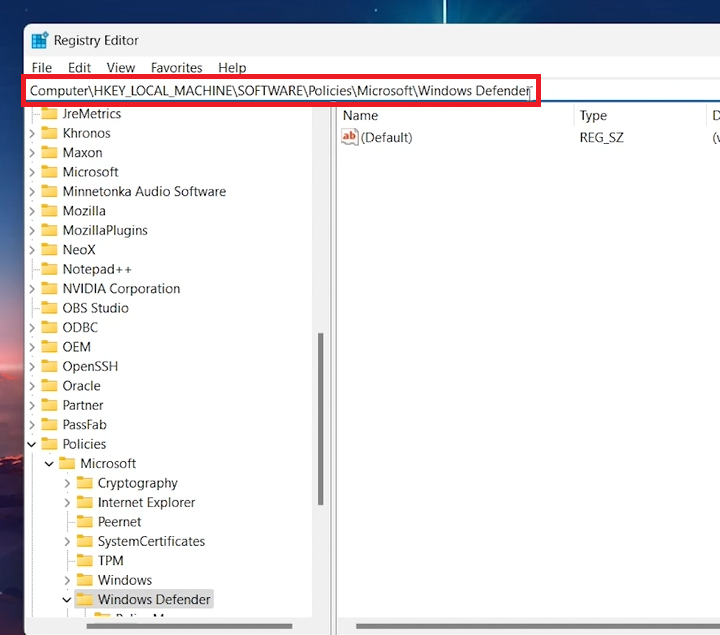Screen dimensions: 720x635
Task: Open the File menu
Action: click(x=41, y=68)
